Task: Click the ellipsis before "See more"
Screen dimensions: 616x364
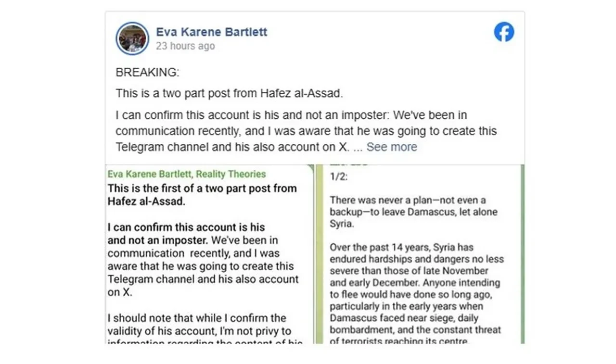Action: point(358,147)
